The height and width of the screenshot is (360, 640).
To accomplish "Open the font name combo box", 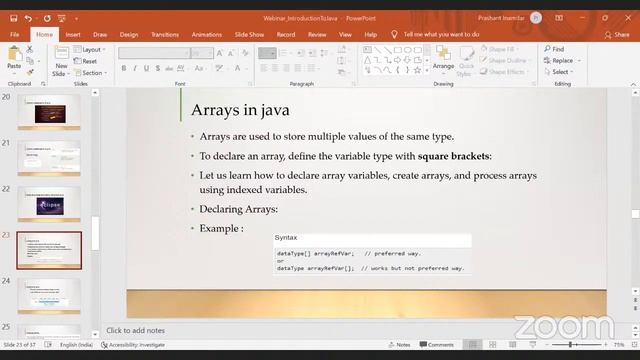I will [154, 53].
